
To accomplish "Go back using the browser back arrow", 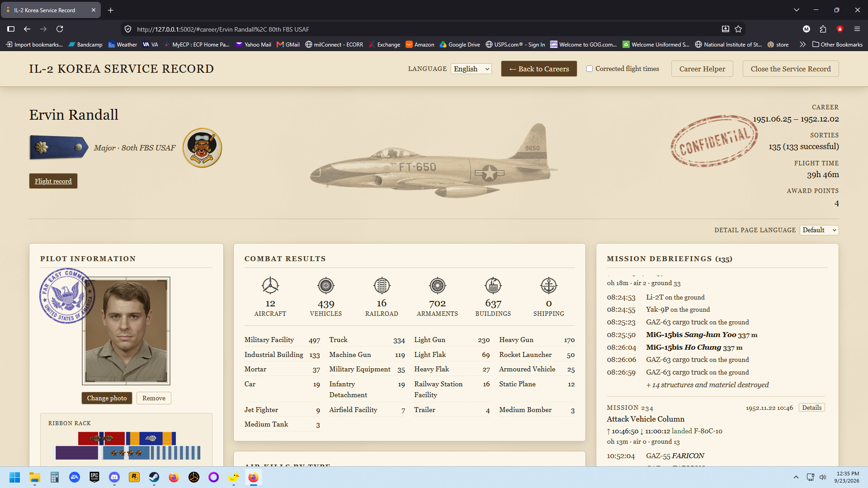I will pyautogui.click(x=27, y=29).
